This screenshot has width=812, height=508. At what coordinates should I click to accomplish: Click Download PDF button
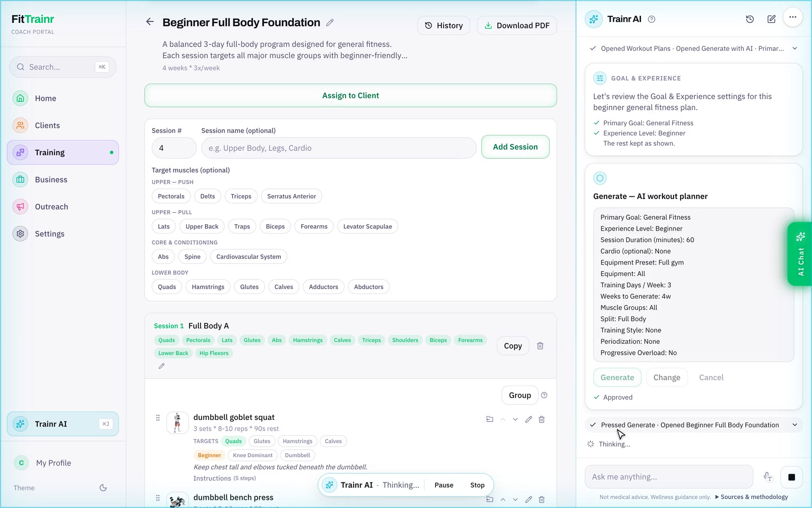pos(517,25)
